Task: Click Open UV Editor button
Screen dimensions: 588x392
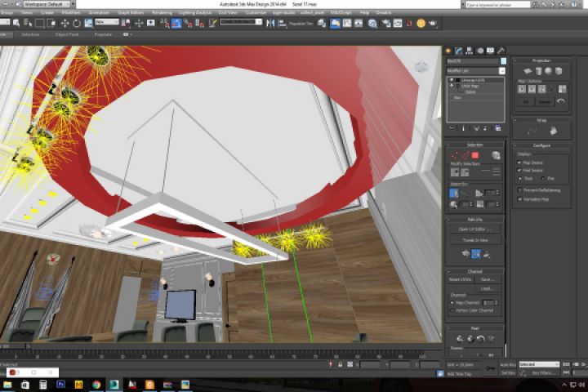Action: tap(475, 229)
